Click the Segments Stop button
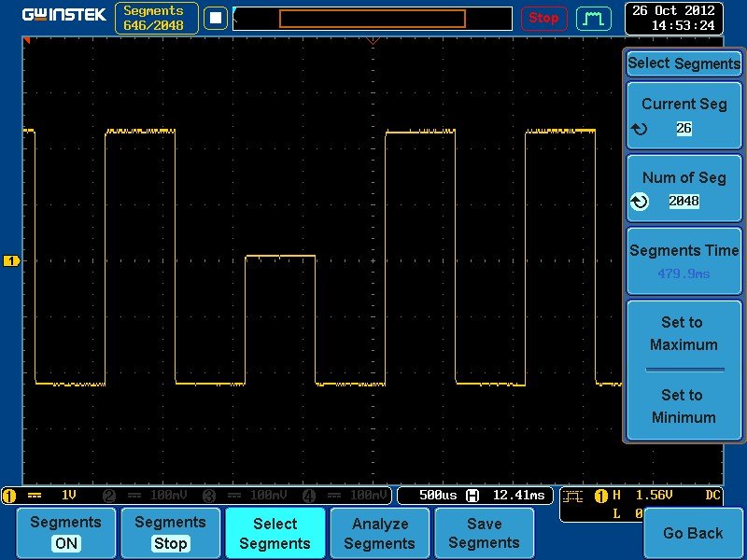Viewport: 747px width, 560px height. tap(170, 533)
